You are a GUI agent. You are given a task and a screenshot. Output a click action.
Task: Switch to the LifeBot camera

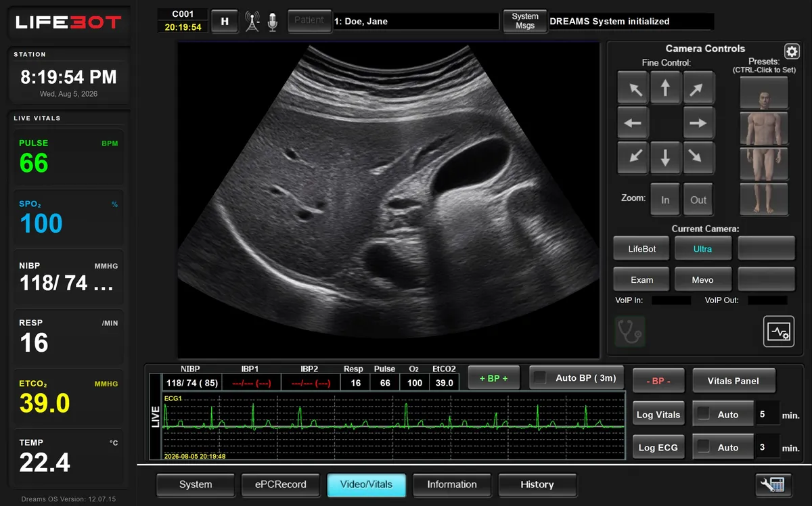641,249
